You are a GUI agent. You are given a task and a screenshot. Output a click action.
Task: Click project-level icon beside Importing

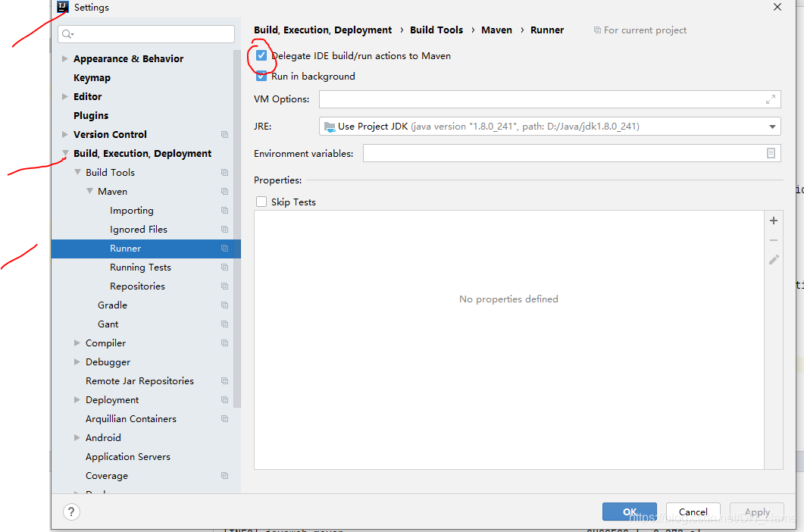[224, 211]
